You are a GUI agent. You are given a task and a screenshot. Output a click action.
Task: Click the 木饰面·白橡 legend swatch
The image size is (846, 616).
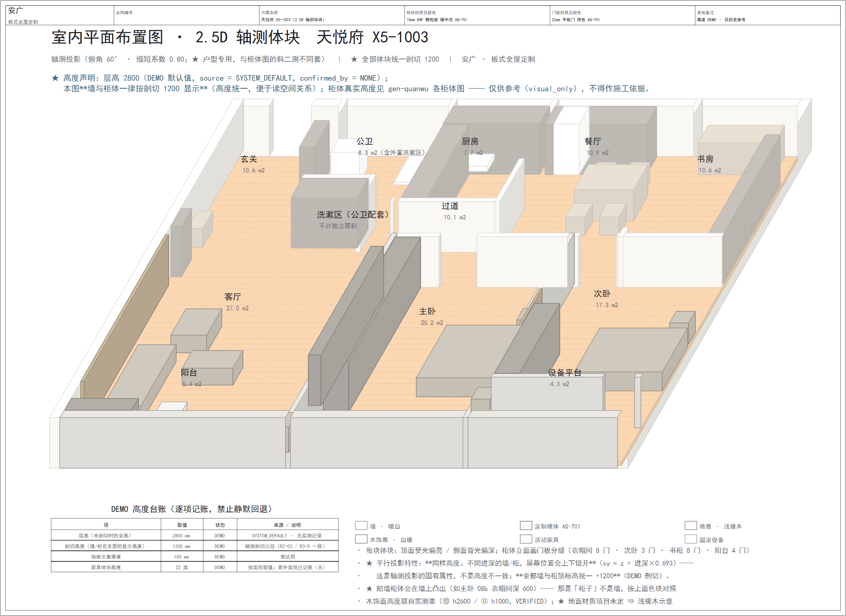pos(361,539)
